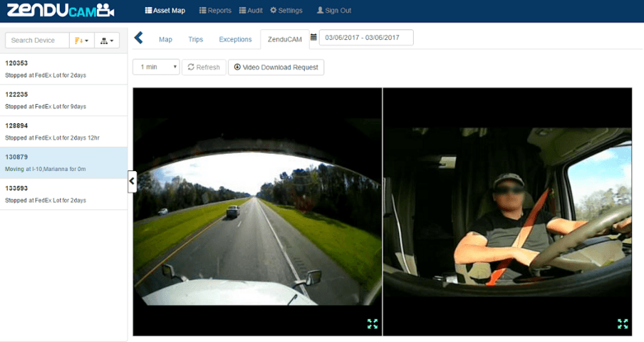Open the Reports menu

[215, 11]
